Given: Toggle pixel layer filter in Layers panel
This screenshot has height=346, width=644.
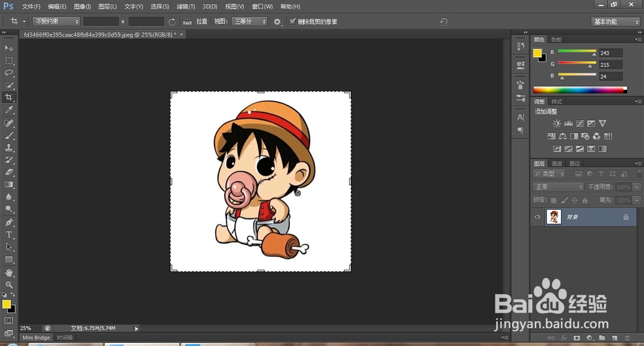Looking at the screenshot, I should coord(578,174).
